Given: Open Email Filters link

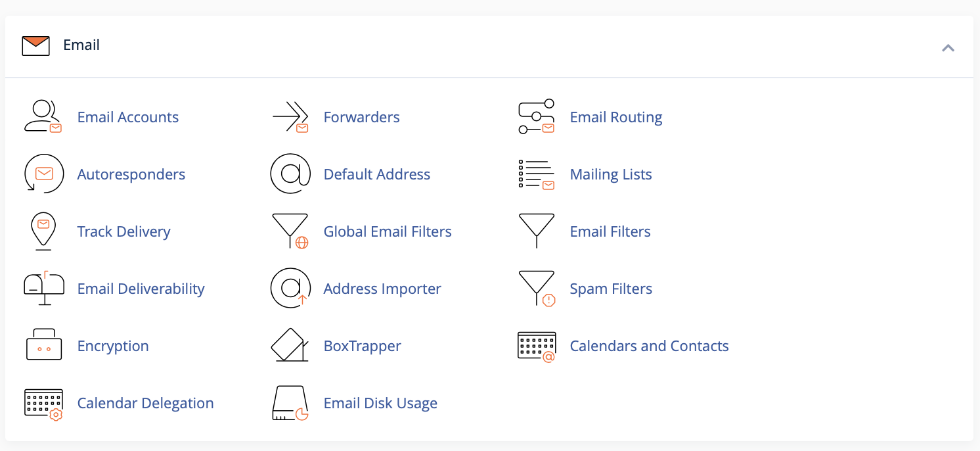Looking at the screenshot, I should tap(610, 231).
